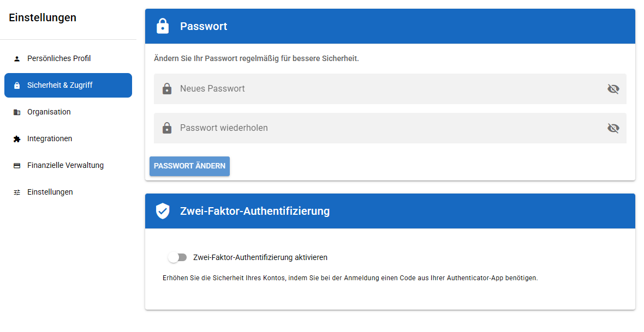
Task: Show password in Neues Passwort field
Action: [x=613, y=89]
